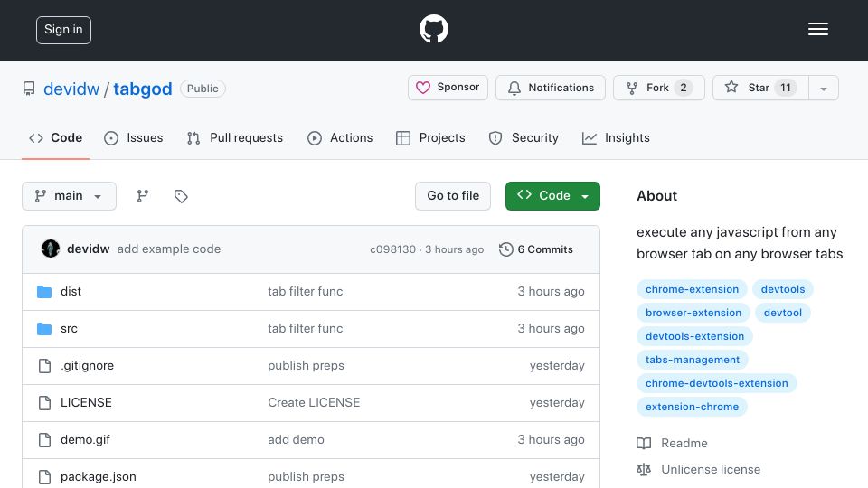Select the extension-chrome topic tag

692,407
